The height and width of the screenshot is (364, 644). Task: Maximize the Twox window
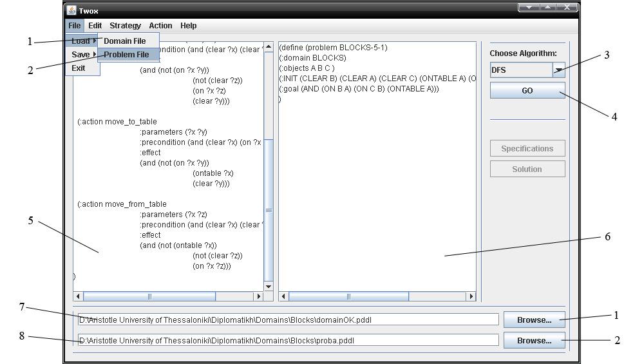tap(548, 7)
